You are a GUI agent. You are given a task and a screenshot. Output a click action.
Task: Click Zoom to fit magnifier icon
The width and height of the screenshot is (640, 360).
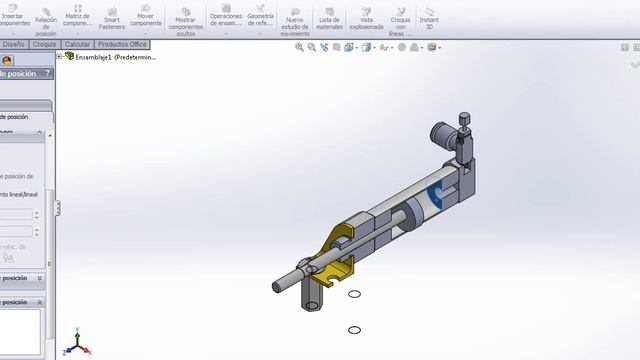(x=299, y=47)
